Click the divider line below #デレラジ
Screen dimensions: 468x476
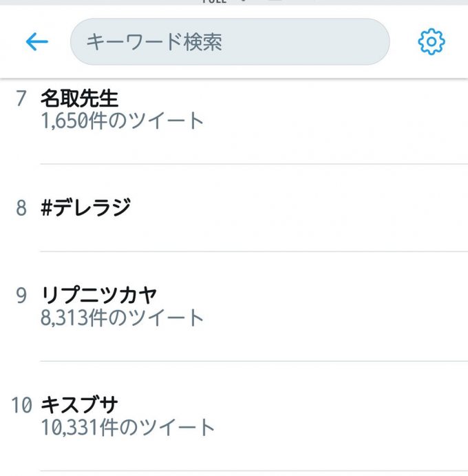click(x=253, y=251)
